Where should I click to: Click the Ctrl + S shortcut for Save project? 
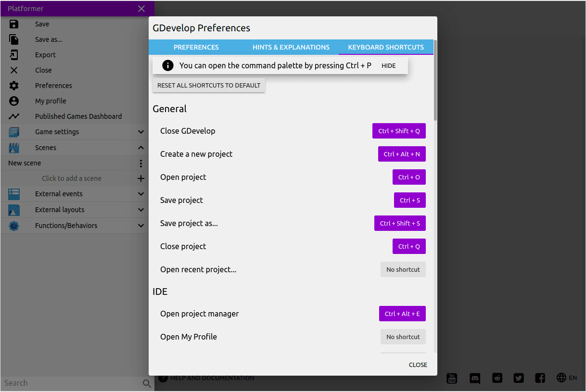click(409, 200)
